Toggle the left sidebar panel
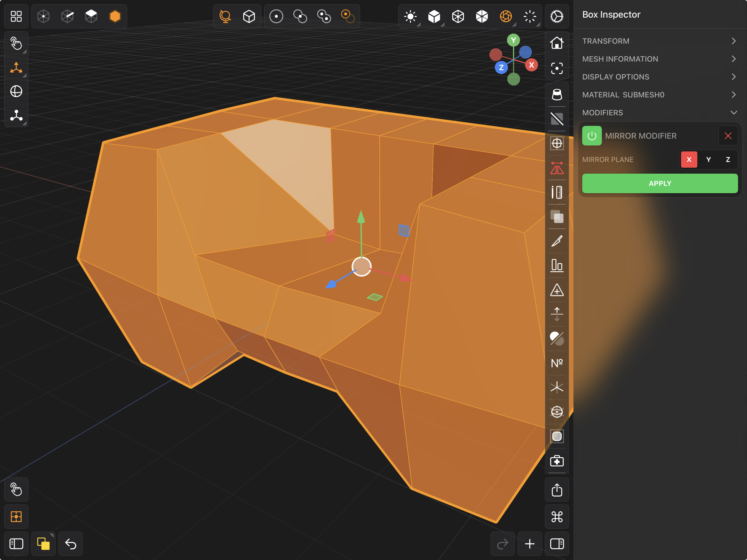Screen dimensions: 747x560 click(x=16, y=544)
